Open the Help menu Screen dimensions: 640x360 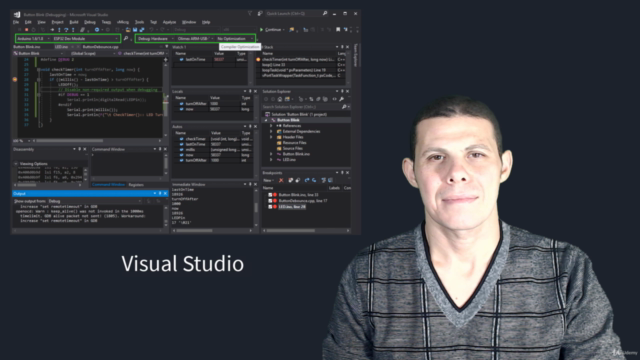[206, 22]
